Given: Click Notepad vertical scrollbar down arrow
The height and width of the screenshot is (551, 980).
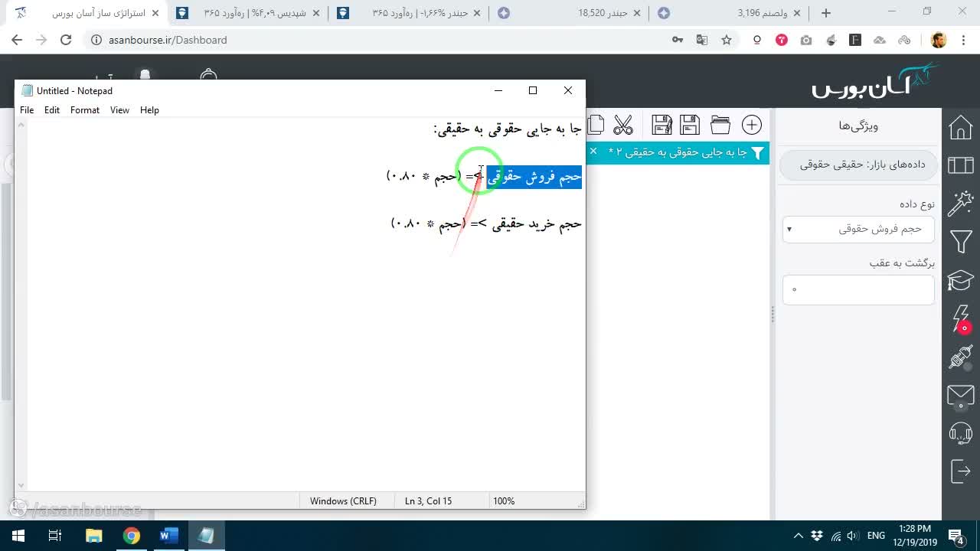Looking at the screenshot, I should pyautogui.click(x=21, y=486).
